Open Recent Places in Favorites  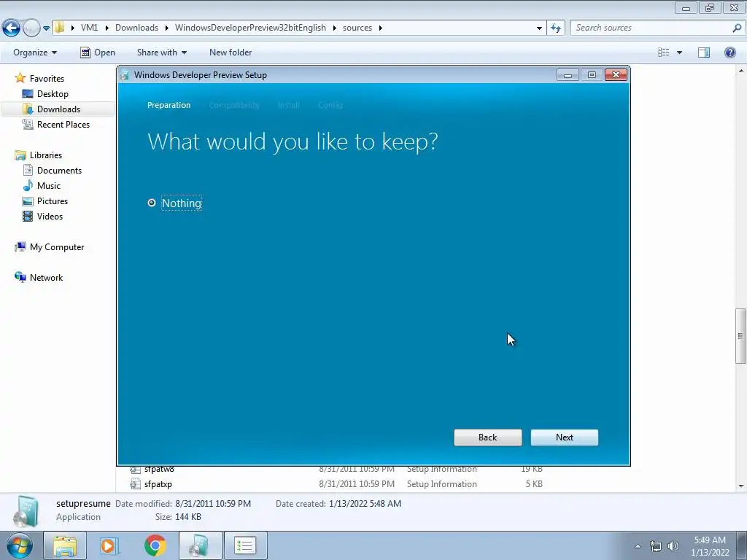63,124
